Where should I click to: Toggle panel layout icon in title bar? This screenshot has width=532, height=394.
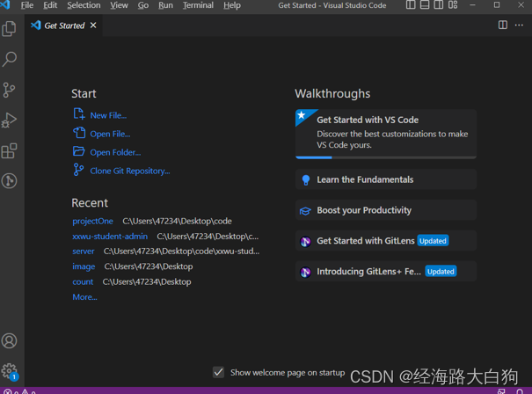425,5
